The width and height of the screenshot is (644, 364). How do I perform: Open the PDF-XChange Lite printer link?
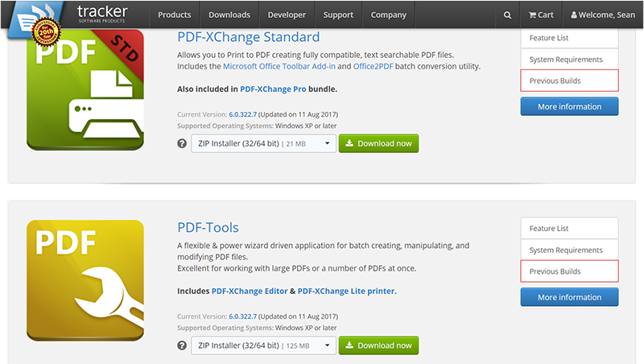pos(347,291)
